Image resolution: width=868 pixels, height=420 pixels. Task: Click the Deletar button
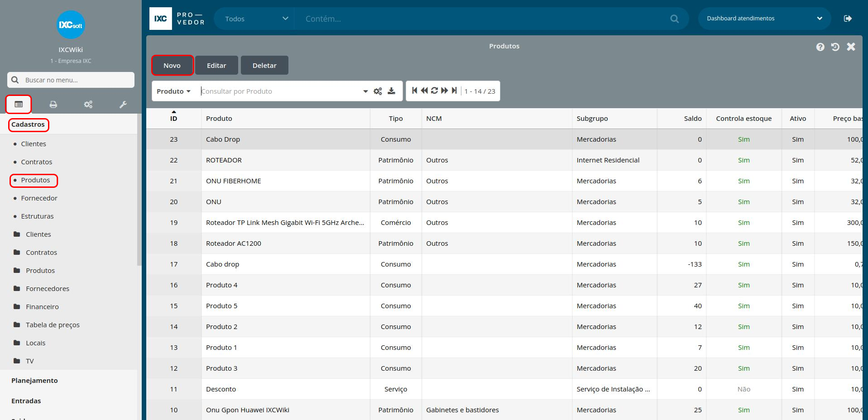[x=264, y=66]
